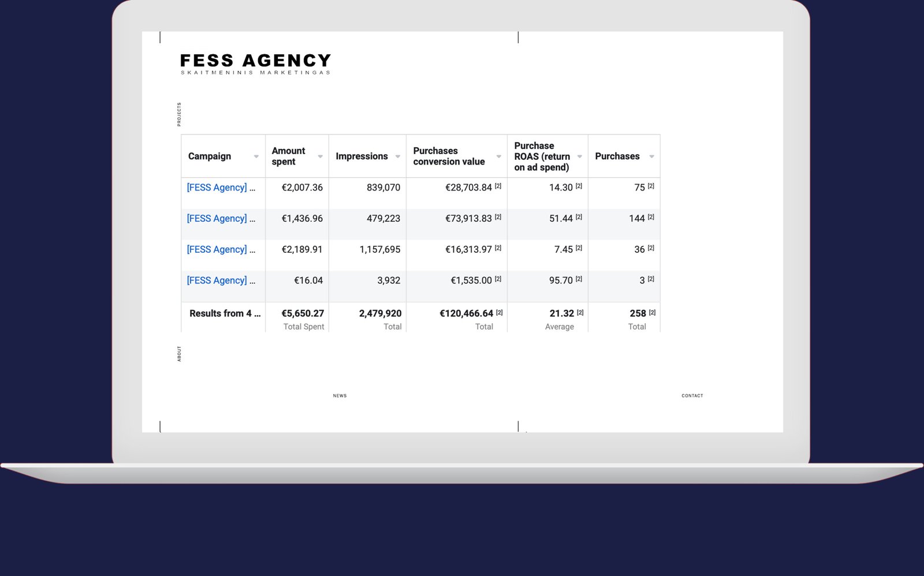Open the campaign link with €16.04 spent
Viewport: 924px width, 576px height.
[x=221, y=280]
